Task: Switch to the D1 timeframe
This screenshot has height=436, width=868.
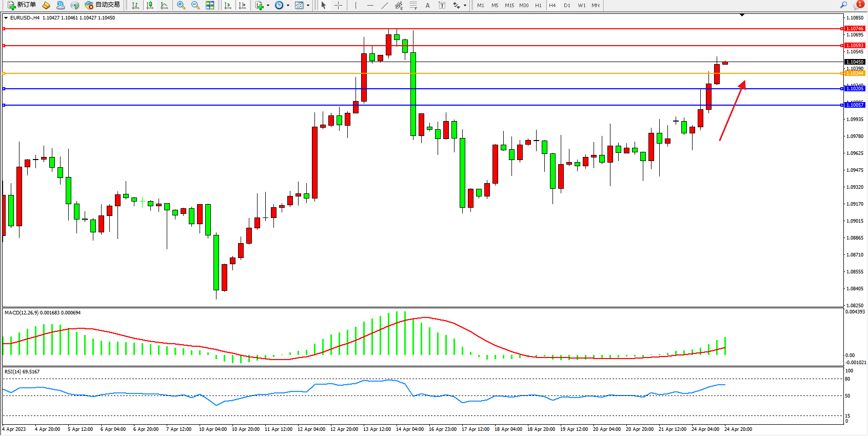Action: 567,5
